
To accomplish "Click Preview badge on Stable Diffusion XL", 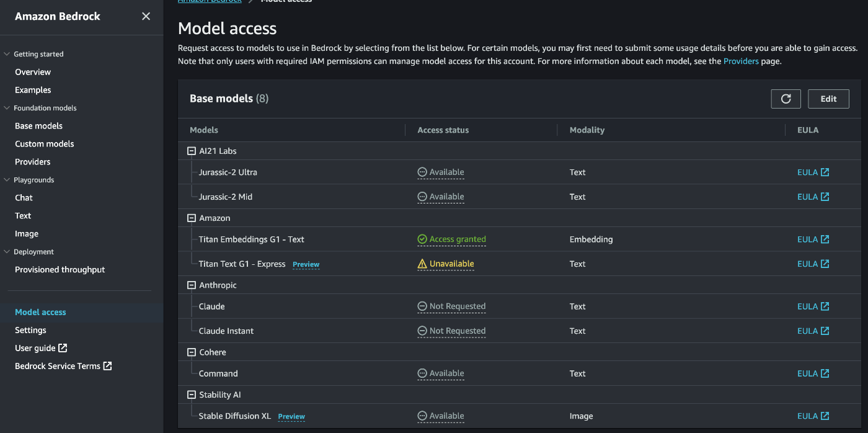I will coord(291,417).
